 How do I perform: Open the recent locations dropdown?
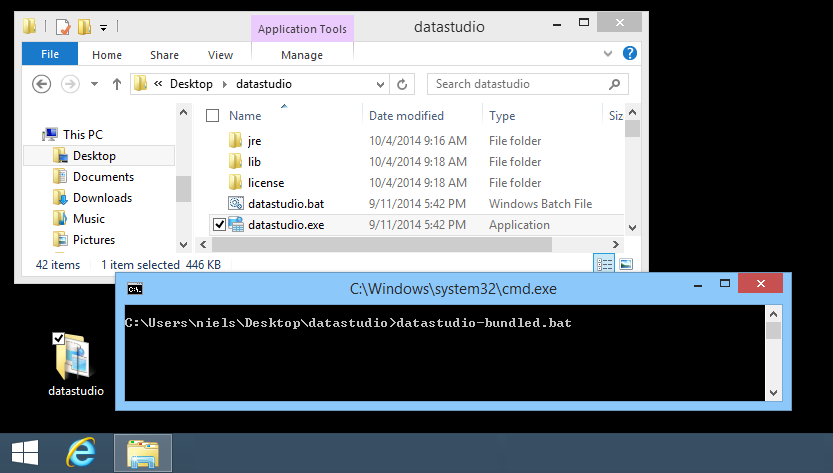click(95, 84)
